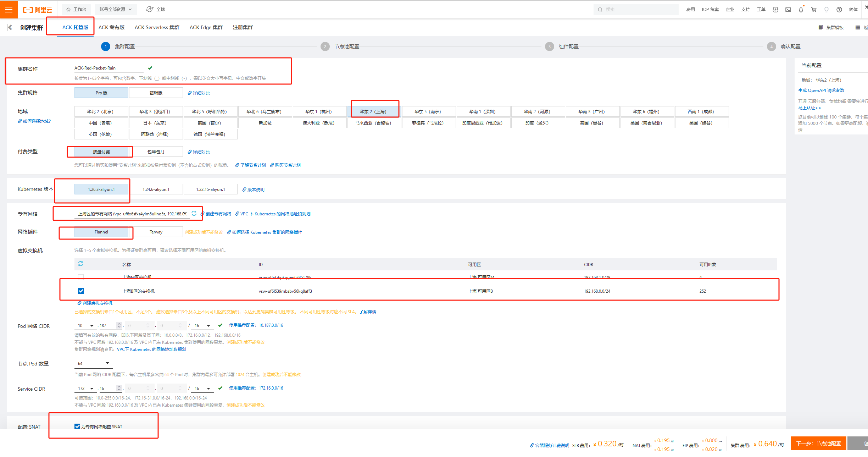
Task: Open 版本说明 link
Action: (253, 189)
